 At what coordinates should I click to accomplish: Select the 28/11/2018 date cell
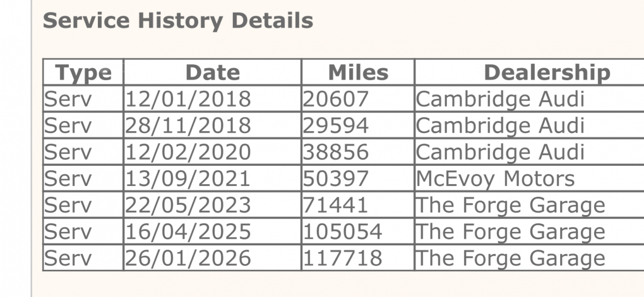tap(188, 125)
